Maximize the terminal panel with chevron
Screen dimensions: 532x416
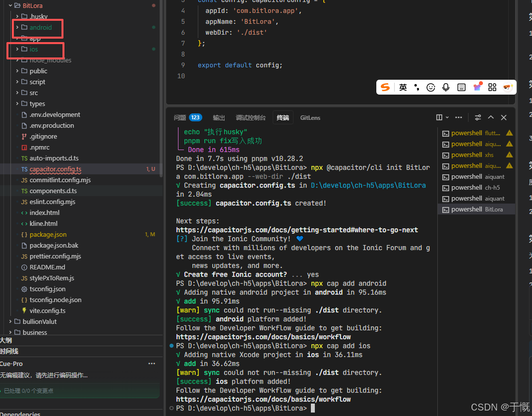pos(491,117)
